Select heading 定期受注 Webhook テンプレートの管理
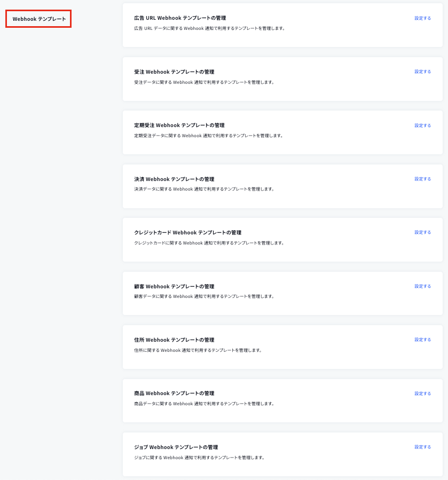Viewport: 448px width, 480px height. pyautogui.click(x=179, y=125)
